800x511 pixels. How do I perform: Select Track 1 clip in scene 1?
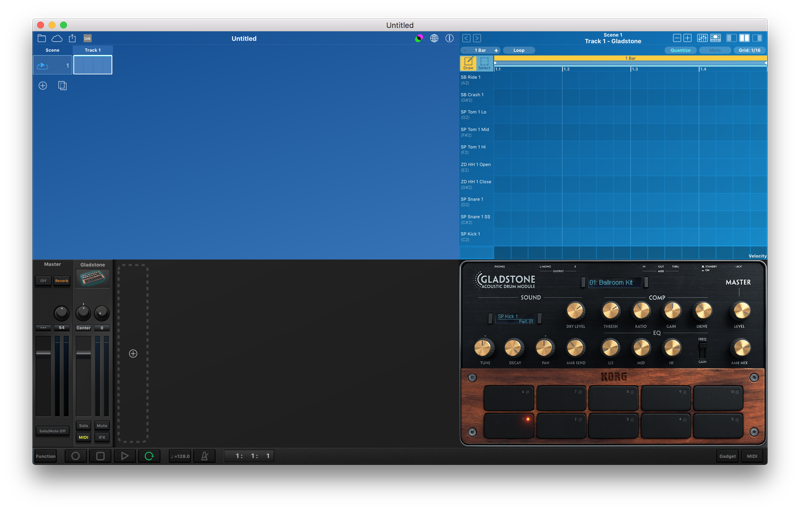click(x=92, y=65)
